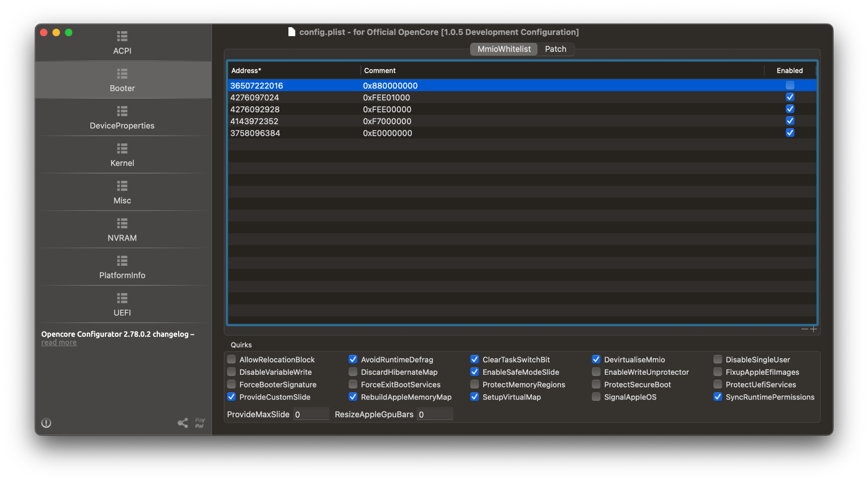Select the address 4143972352 cell
Screen dimensions: 868x481
[x=254, y=121]
